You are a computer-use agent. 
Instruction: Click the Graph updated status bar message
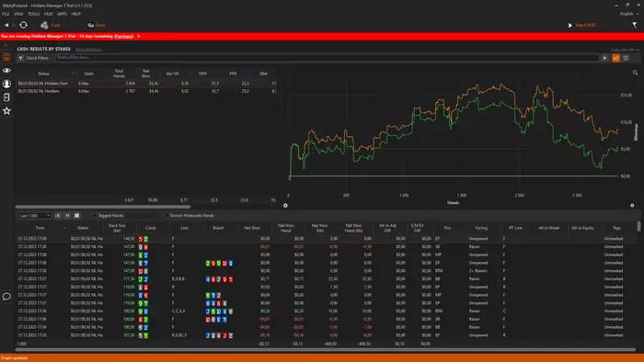point(15,358)
